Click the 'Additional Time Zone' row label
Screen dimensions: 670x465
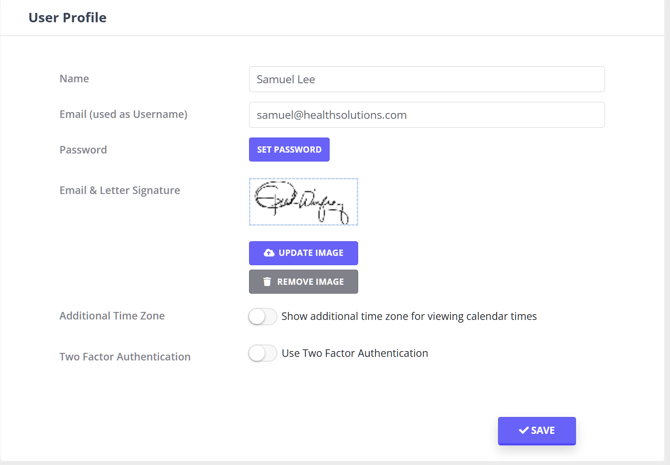click(x=112, y=316)
